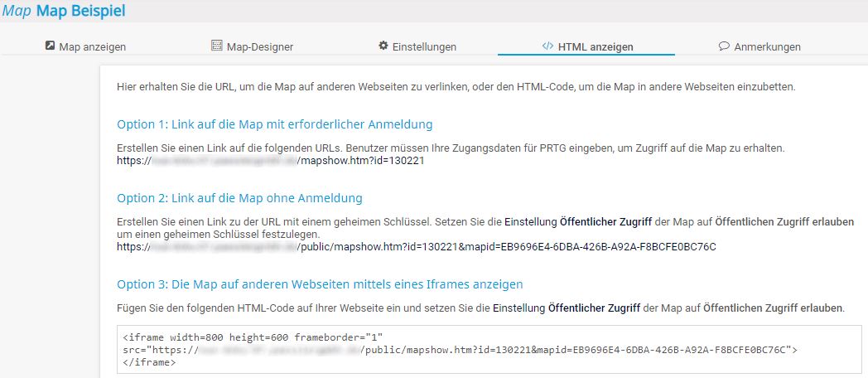Click the Option 1 heading about required login
868x378 pixels.
coord(275,125)
